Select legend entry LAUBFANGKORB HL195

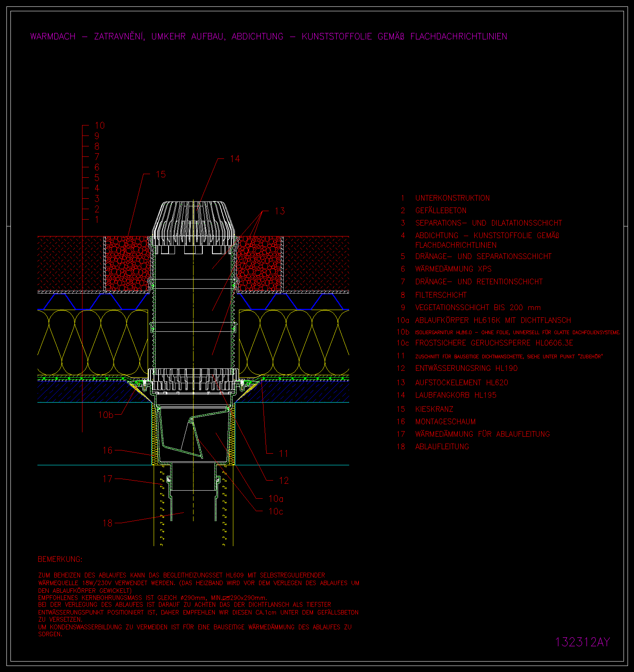pyautogui.click(x=456, y=395)
